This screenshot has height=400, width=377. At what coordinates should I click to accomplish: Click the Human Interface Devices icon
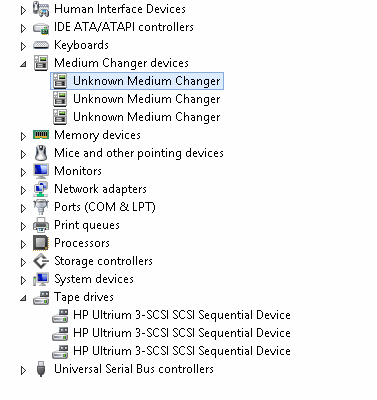pyautogui.click(x=41, y=9)
